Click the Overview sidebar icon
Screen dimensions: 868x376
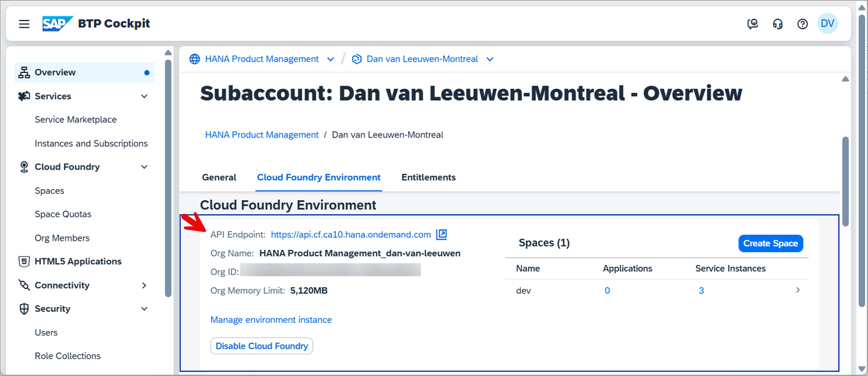coord(24,72)
